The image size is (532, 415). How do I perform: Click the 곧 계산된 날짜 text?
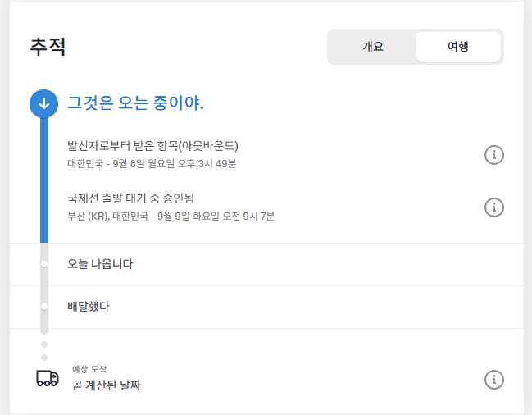[x=106, y=385]
